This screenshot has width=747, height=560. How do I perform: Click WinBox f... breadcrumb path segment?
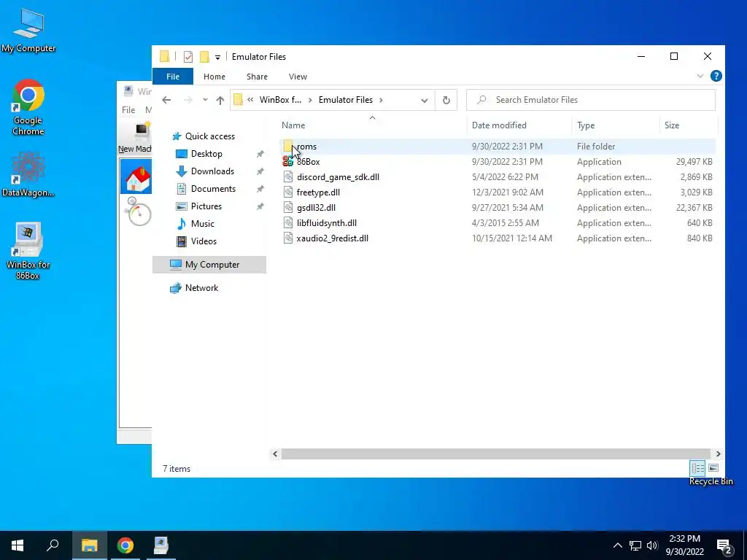(x=280, y=100)
